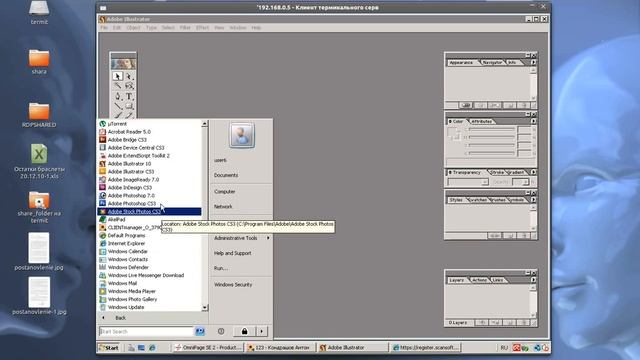Switch to the Attributes tab
This screenshot has height=360, width=640.
pyautogui.click(x=482, y=121)
